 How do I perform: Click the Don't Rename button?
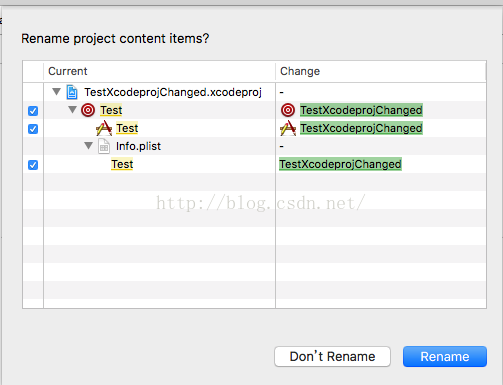coord(332,357)
